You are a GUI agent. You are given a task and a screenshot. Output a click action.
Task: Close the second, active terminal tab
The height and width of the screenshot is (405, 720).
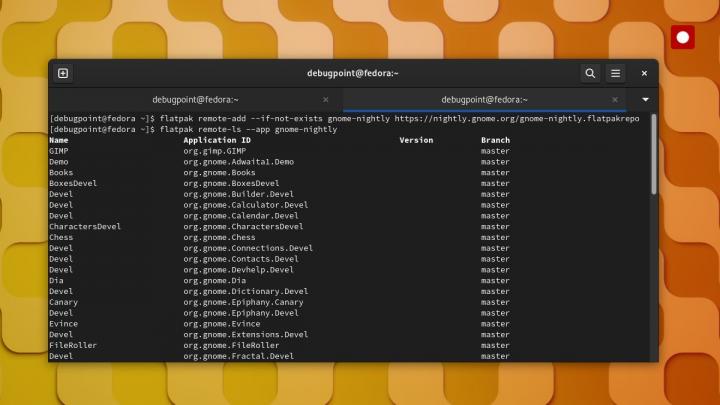click(616, 100)
